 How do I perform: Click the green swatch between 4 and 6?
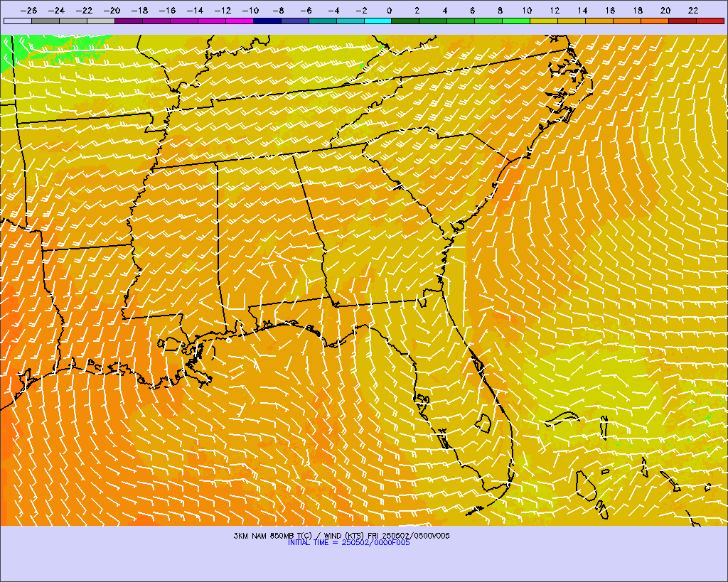point(461,21)
